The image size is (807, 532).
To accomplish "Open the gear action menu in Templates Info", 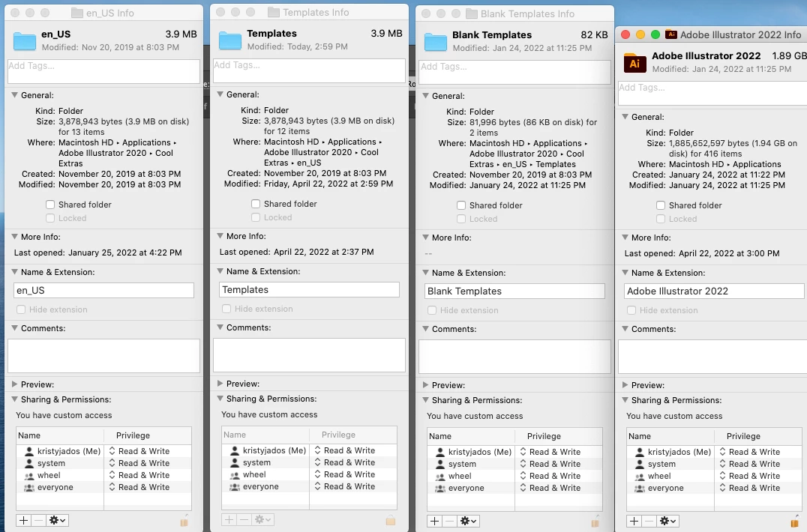I will click(262, 520).
